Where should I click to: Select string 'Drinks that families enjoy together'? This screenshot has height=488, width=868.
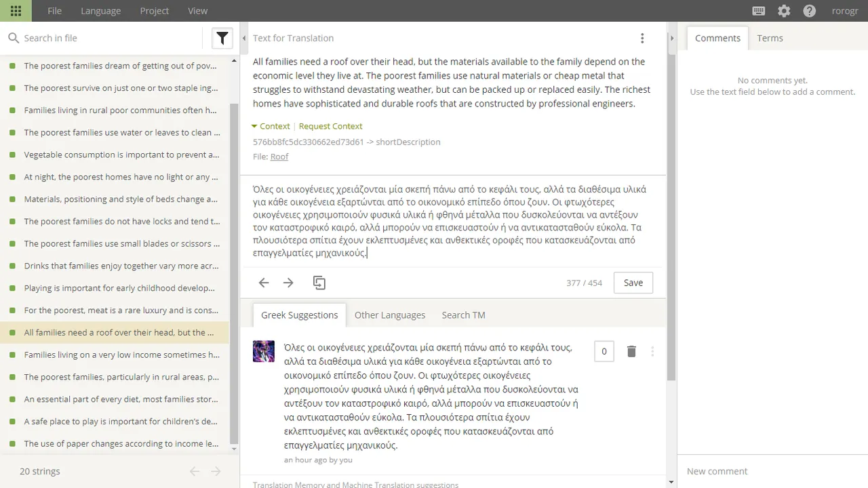coord(115,266)
